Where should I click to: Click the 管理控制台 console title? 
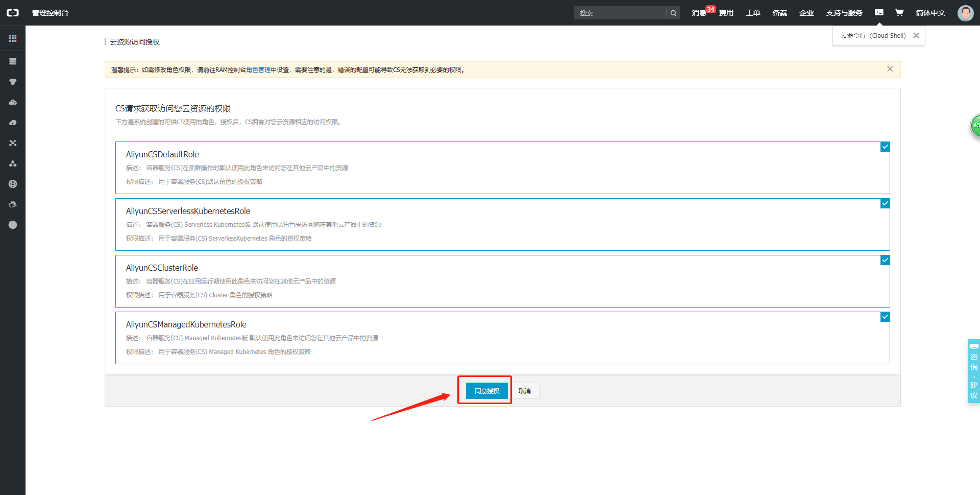tap(50, 13)
